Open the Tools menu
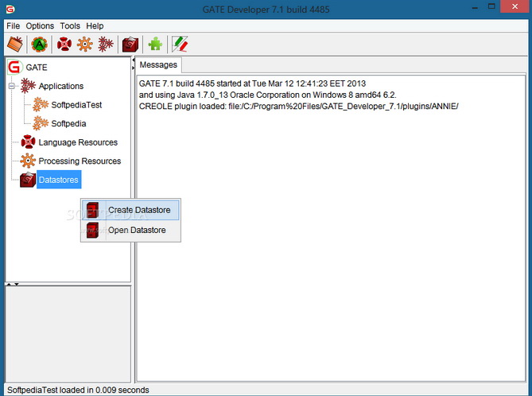This screenshot has height=396, width=532. (x=70, y=25)
